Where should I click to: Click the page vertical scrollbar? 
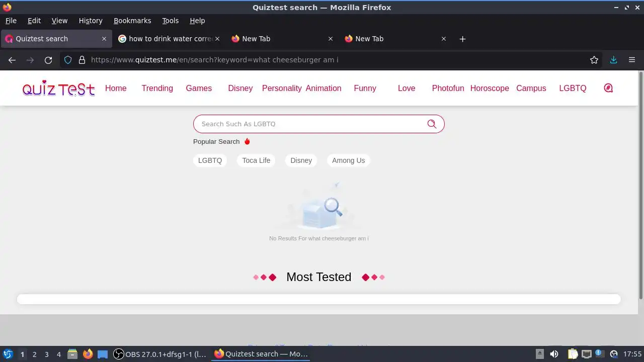(x=641, y=186)
